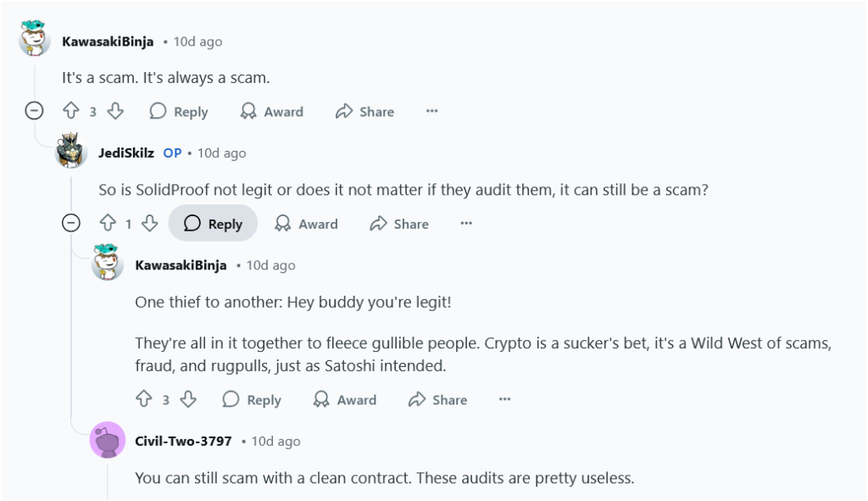
Task: Open more options on "One thief" comment
Action: [x=505, y=400]
